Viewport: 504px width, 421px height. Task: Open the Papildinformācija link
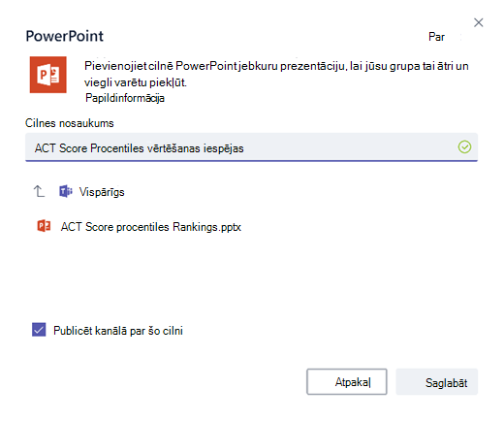[x=125, y=98]
